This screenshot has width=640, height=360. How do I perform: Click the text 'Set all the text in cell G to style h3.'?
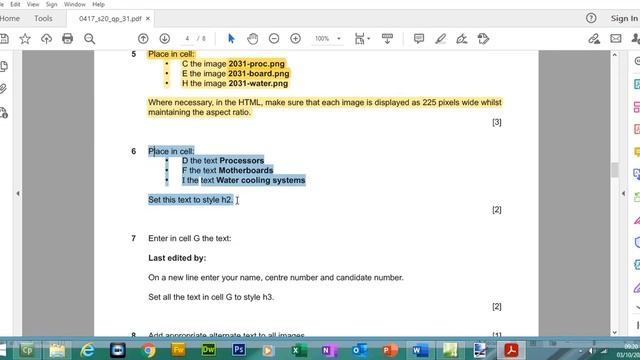[211, 297]
